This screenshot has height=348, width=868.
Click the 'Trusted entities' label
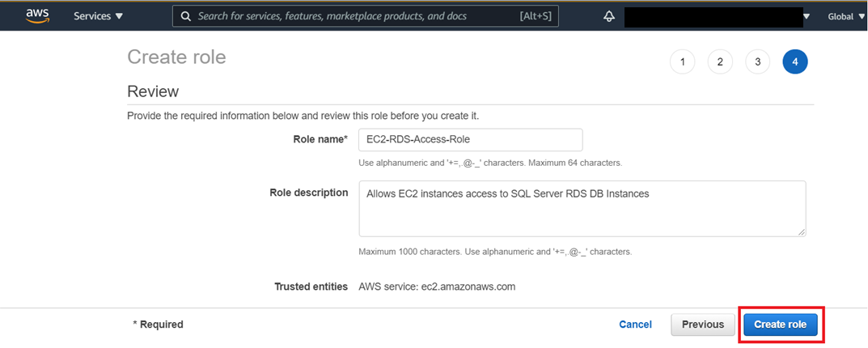click(x=311, y=287)
